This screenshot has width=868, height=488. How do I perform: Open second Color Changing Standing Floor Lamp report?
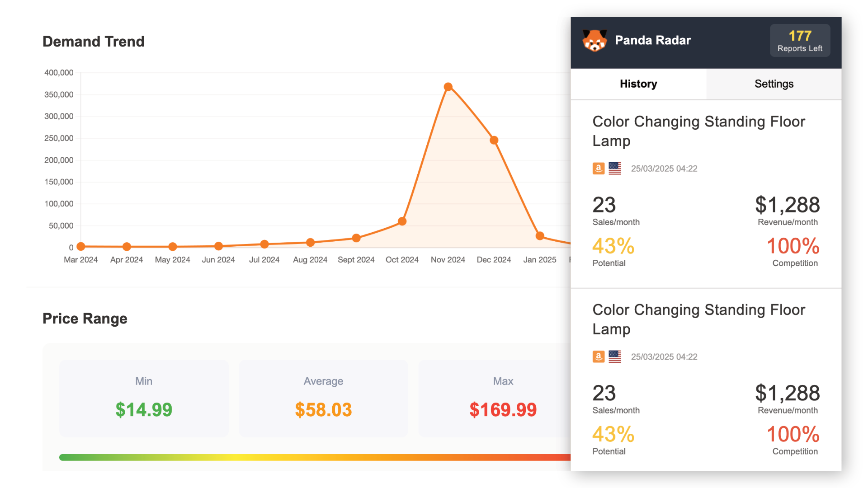pos(698,319)
